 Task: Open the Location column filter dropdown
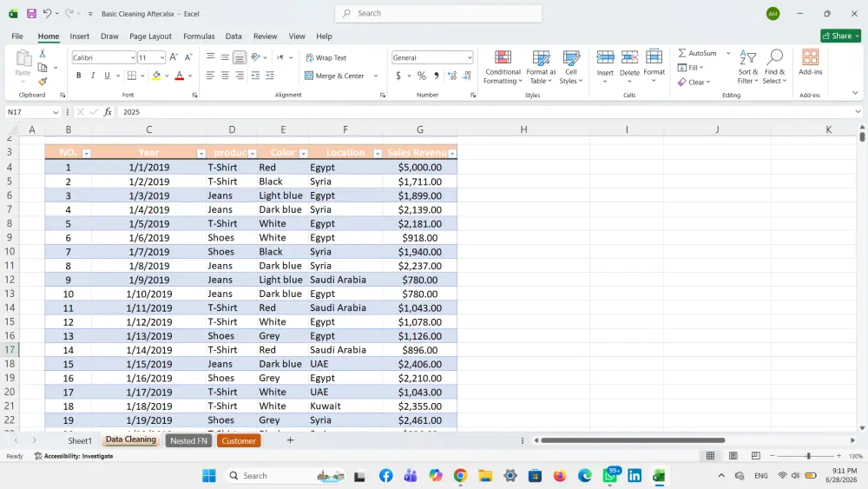tap(377, 154)
